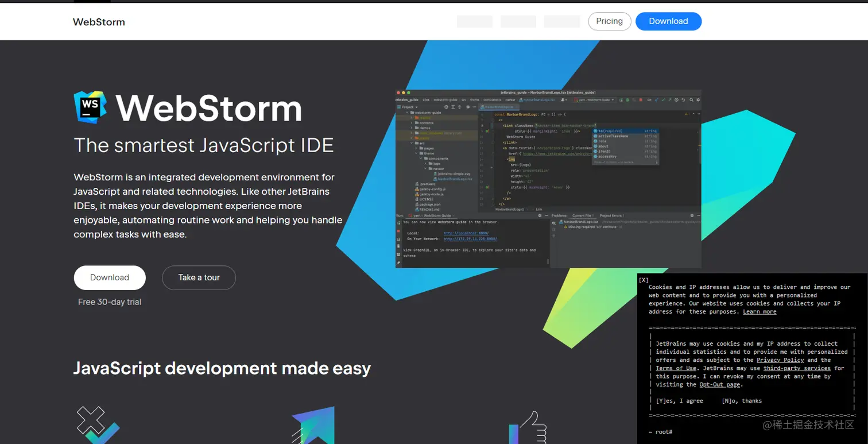Open the third-party services link

pyautogui.click(x=797, y=368)
